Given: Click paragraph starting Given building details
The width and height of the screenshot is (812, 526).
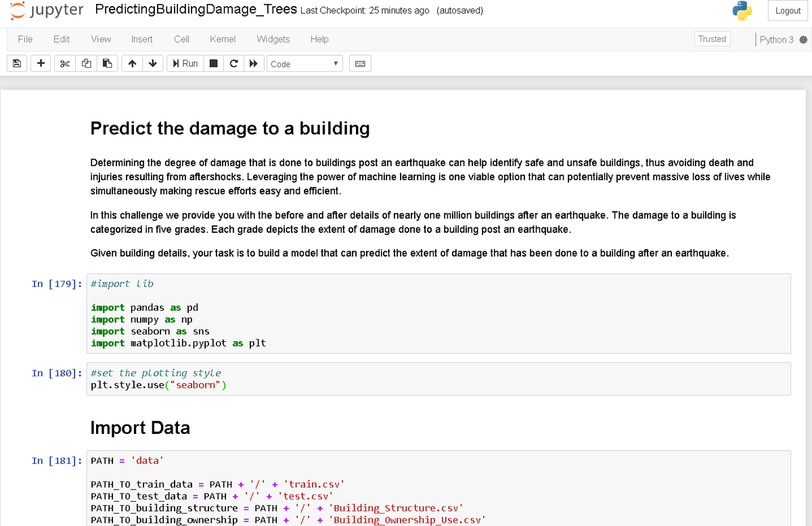Looking at the screenshot, I should pyautogui.click(x=409, y=253).
